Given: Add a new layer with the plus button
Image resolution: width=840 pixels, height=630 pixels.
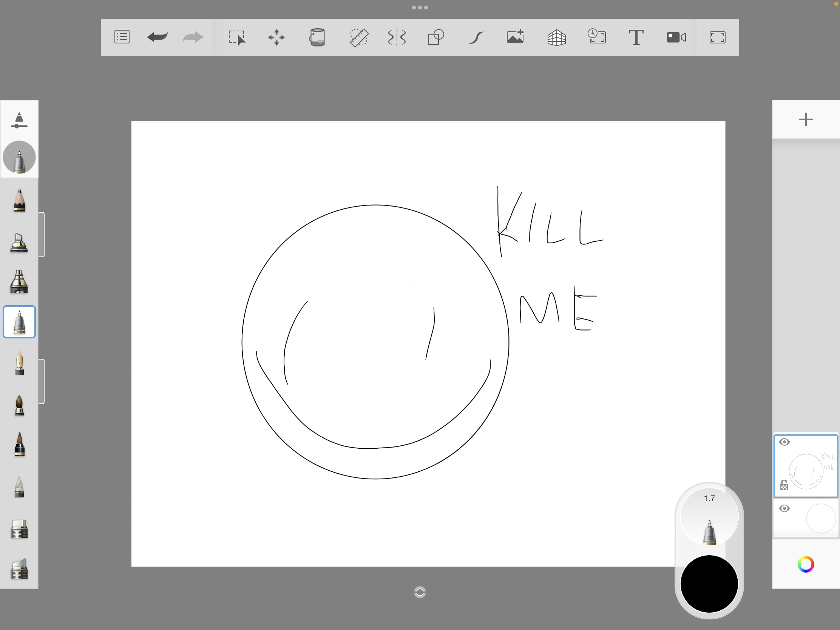Looking at the screenshot, I should tap(806, 120).
